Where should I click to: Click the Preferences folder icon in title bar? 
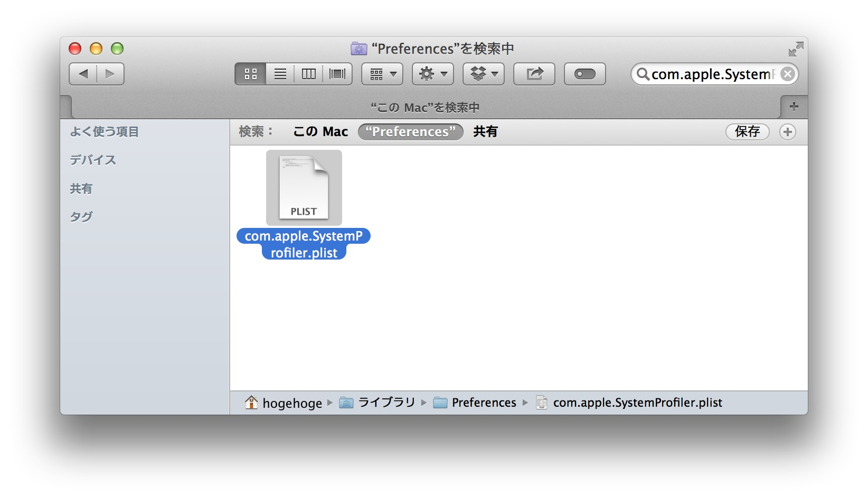click(x=359, y=49)
